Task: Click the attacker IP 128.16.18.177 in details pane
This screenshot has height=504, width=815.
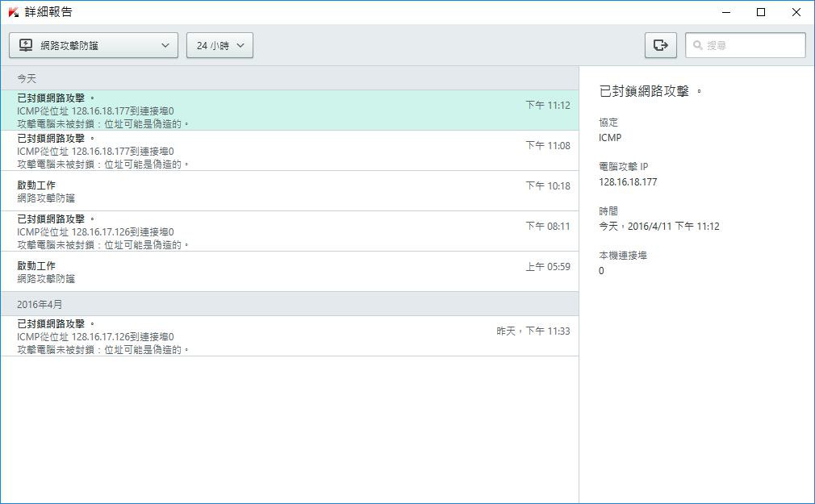Action: click(x=628, y=182)
